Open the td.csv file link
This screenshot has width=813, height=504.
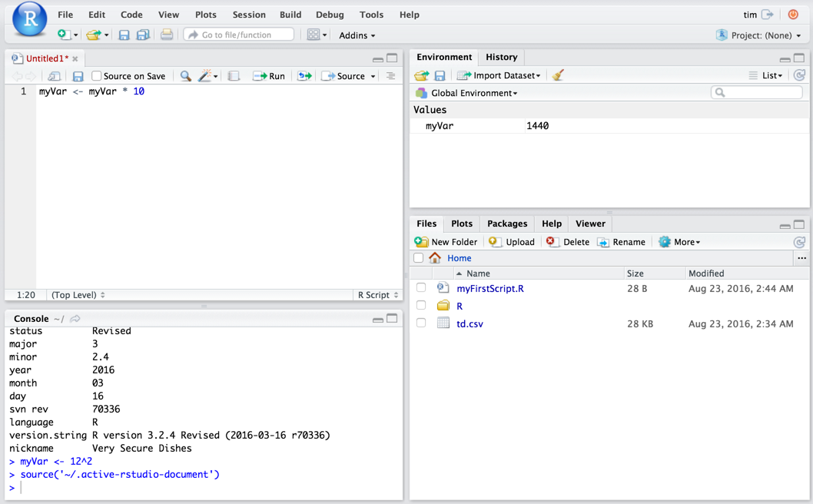pyautogui.click(x=470, y=323)
